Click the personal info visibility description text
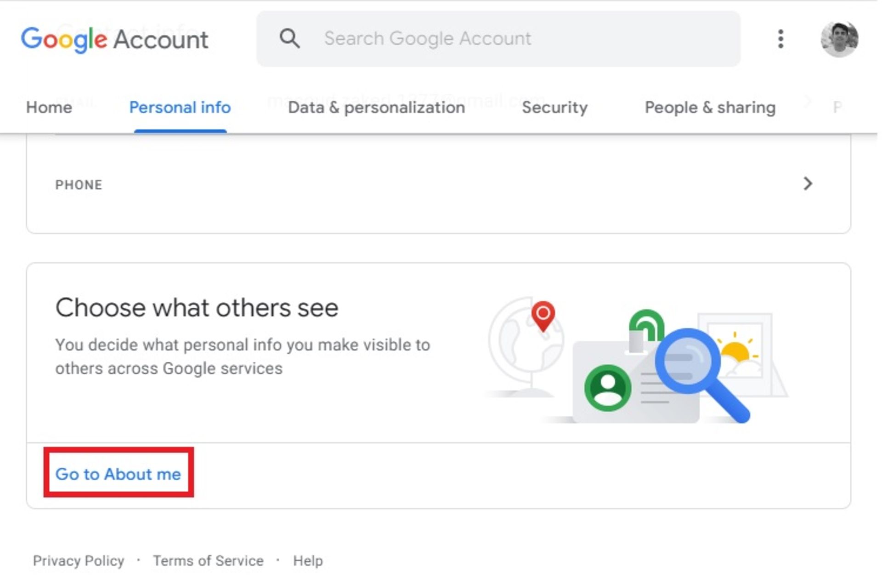This screenshot has width=882, height=588. 243,356
